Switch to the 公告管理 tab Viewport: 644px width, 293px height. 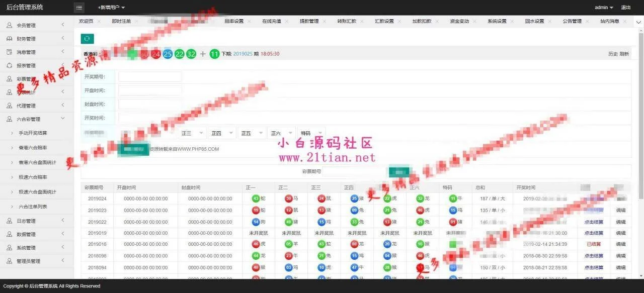[x=572, y=22]
